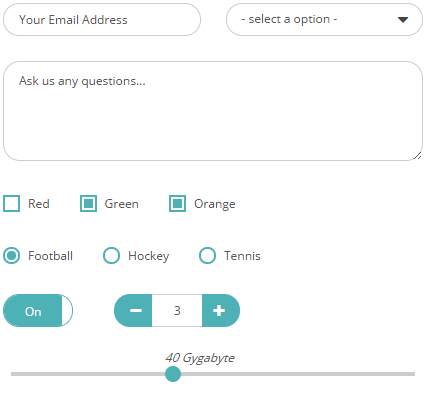Click the Gygabyte slider handle
Screen dimensions: 425x398
coord(173,374)
